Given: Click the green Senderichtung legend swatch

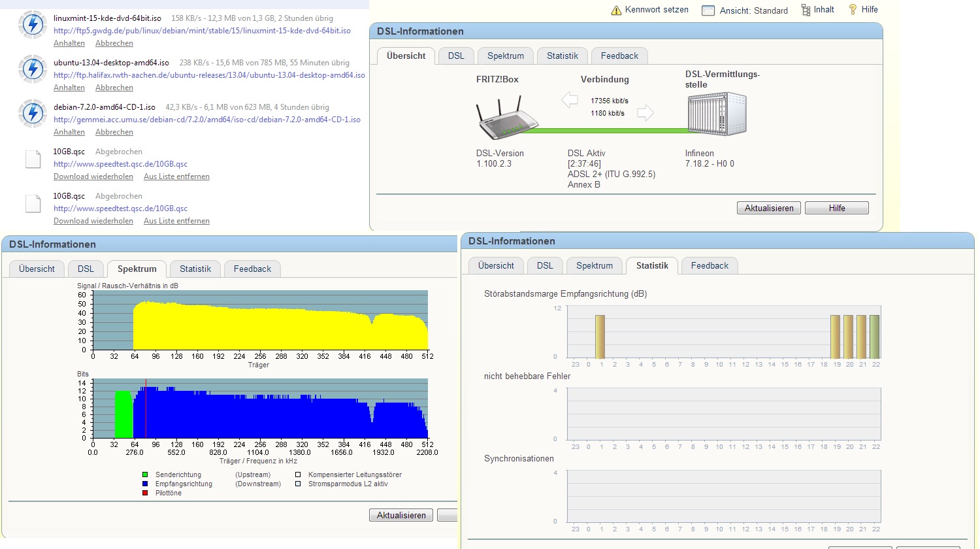Looking at the screenshot, I should pos(145,475).
